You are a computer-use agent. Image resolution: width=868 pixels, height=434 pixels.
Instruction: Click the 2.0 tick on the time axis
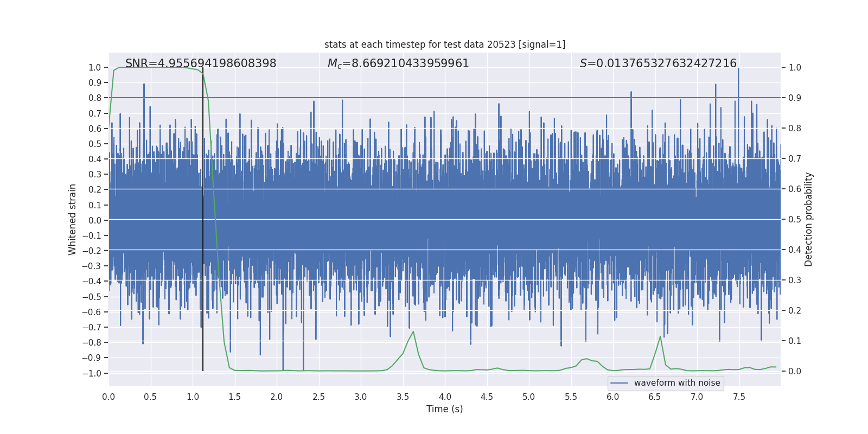pyautogui.click(x=277, y=397)
